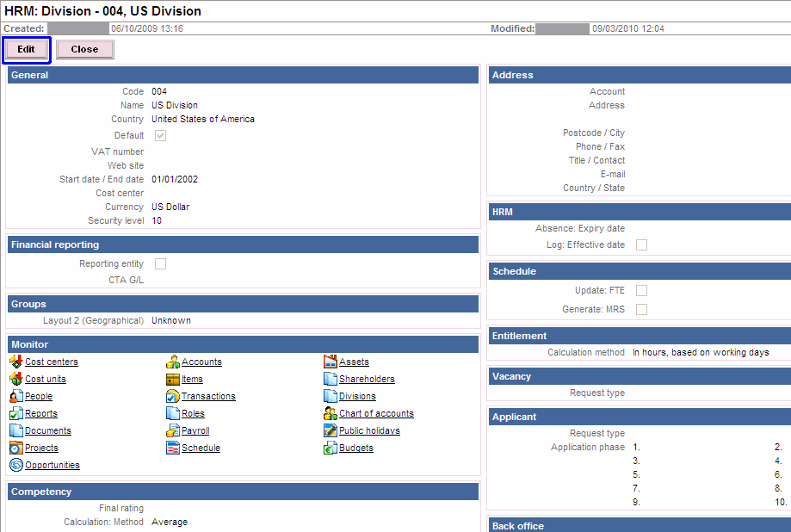
Task: Open the Payroll icon
Action: [172, 430]
